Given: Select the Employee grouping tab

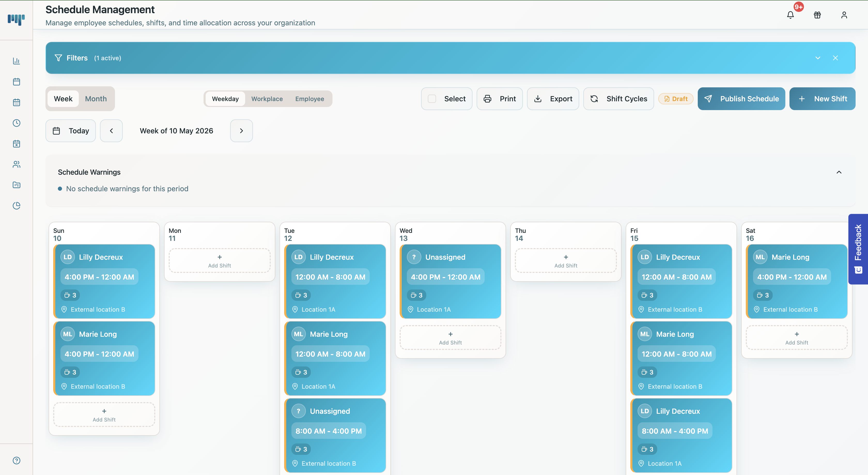Looking at the screenshot, I should (x=309, y=99).
